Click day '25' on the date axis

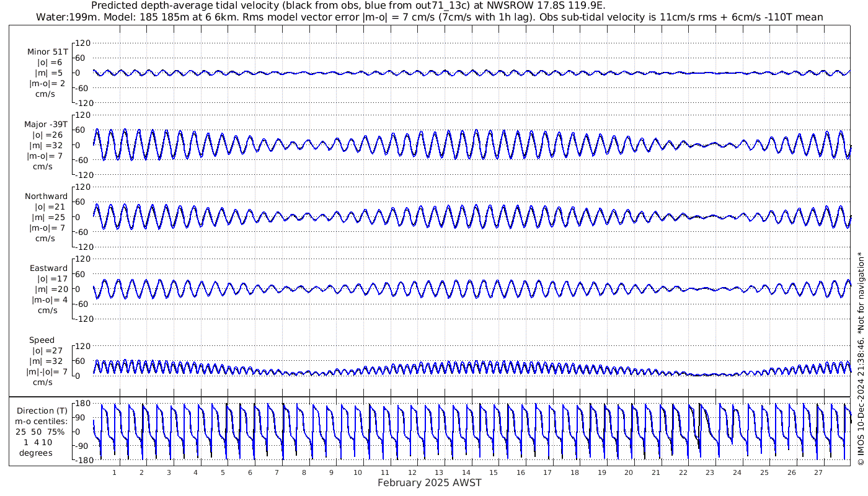click(x=764, y=472)
